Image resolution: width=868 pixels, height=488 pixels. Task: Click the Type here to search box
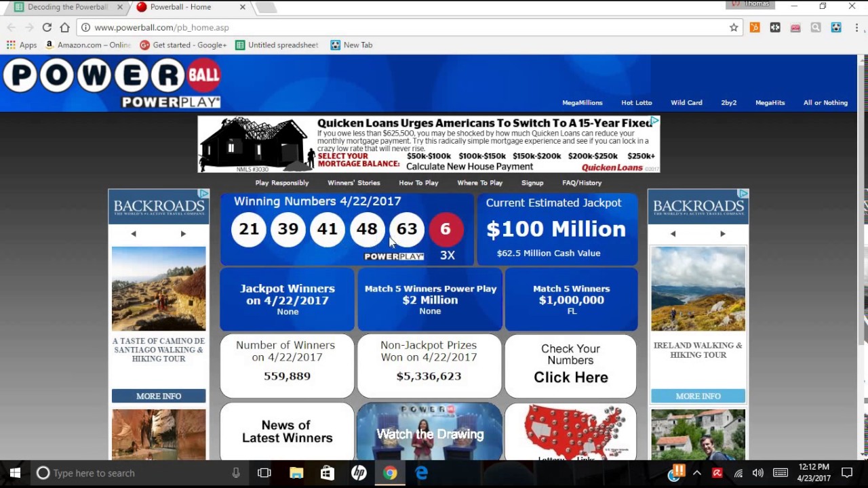[x=140, y=473]
